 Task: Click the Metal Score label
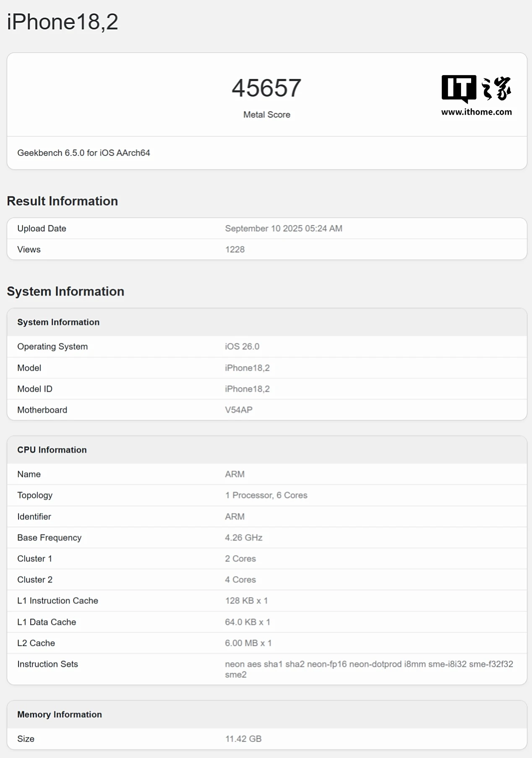(x=266, y=115)
